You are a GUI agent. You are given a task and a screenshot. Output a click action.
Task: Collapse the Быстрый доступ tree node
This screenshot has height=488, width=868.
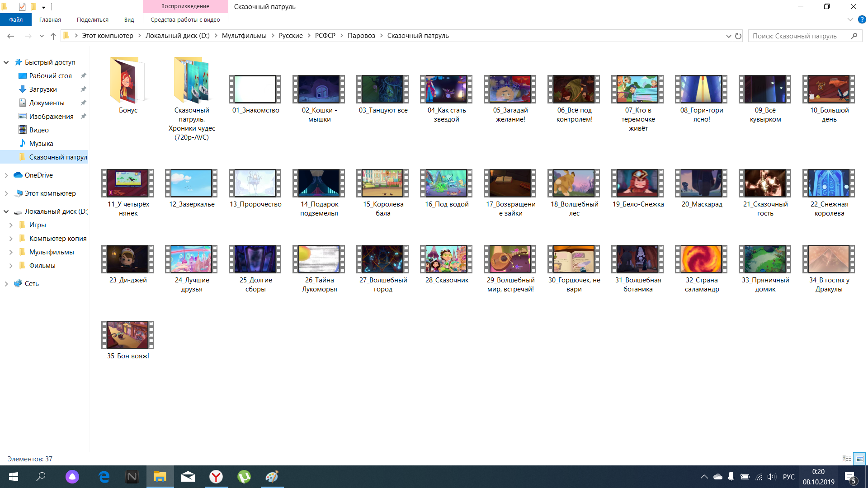[x=6, y=62]
